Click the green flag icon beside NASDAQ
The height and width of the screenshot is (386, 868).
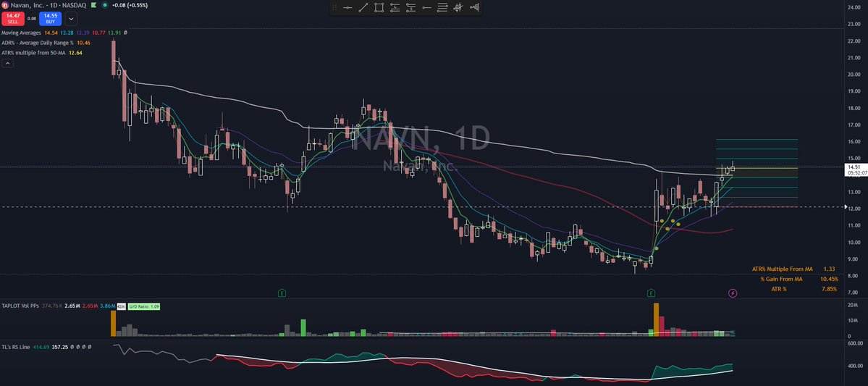93,5
